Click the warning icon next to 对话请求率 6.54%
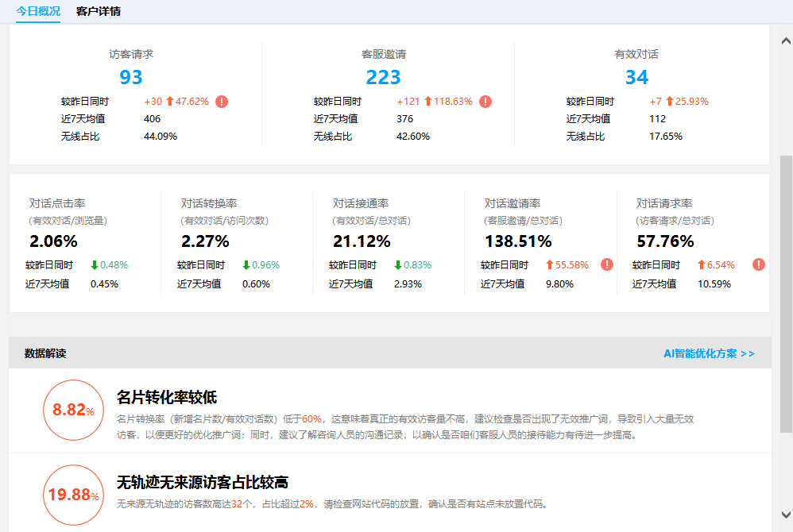The height and width of the screenshot is (532, 793). [758, 265]
